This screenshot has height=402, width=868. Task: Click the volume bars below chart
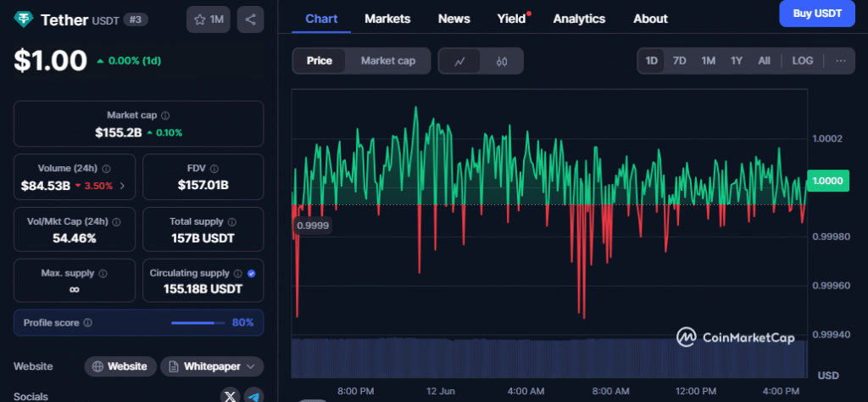click(x=549, y=357)
